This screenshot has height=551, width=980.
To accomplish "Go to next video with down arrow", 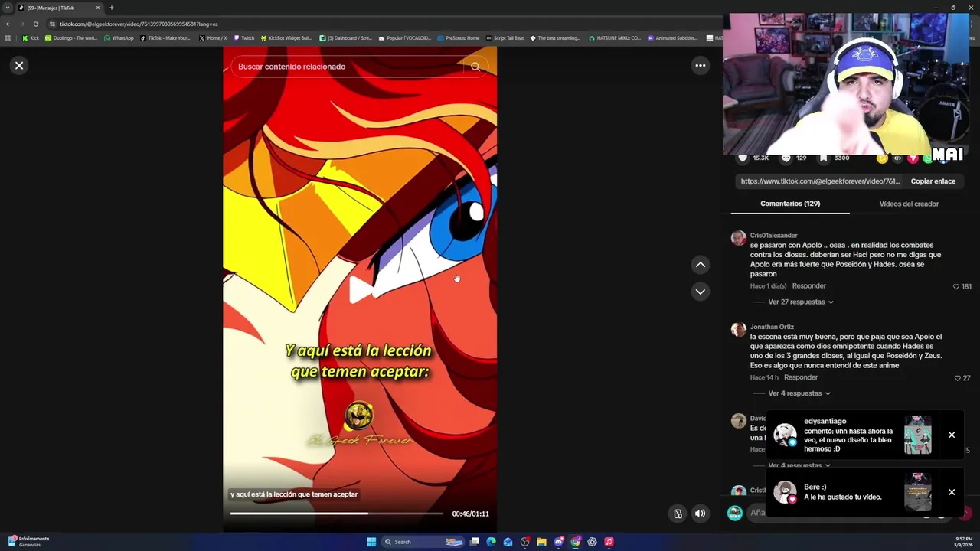I will coord(700,292).
